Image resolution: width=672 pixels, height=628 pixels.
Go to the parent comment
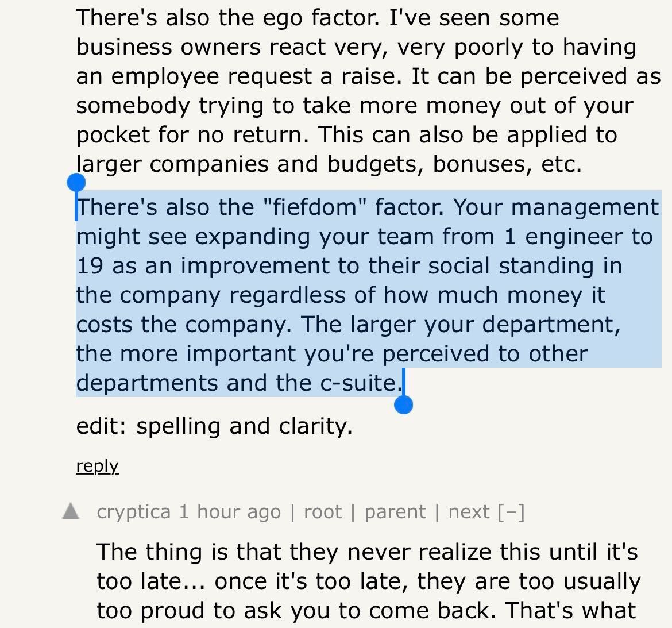pos(395,511)
